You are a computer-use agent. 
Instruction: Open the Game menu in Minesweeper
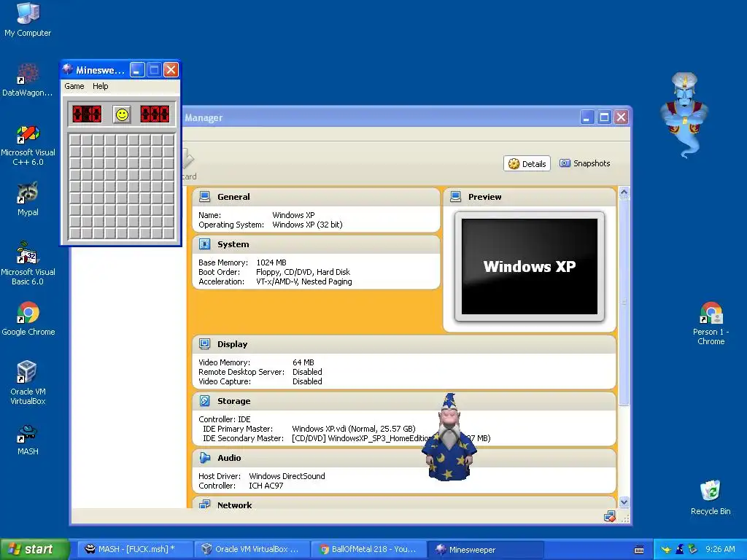click(x=74, y=86)
